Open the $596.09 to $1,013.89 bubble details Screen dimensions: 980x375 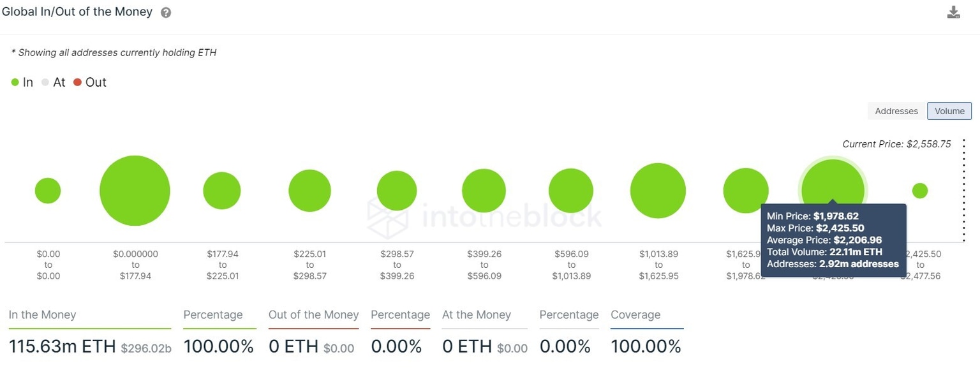tap(571, 190)
